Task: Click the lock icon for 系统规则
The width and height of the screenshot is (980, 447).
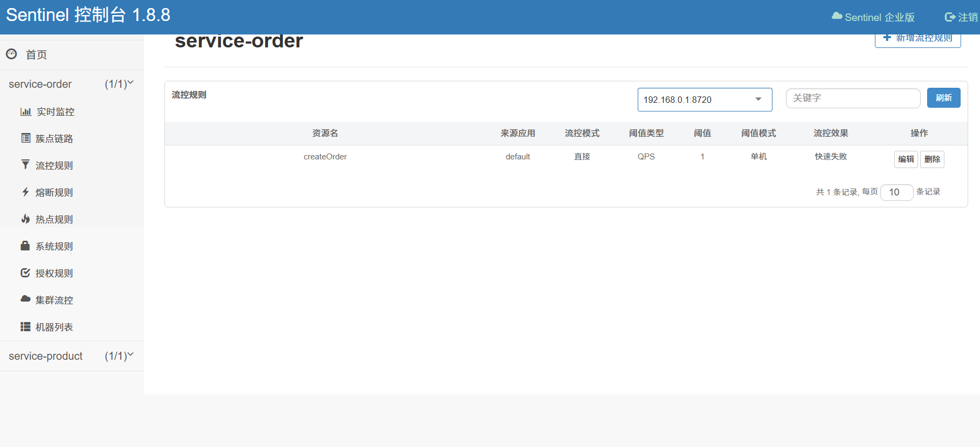Action: point(25,246)
